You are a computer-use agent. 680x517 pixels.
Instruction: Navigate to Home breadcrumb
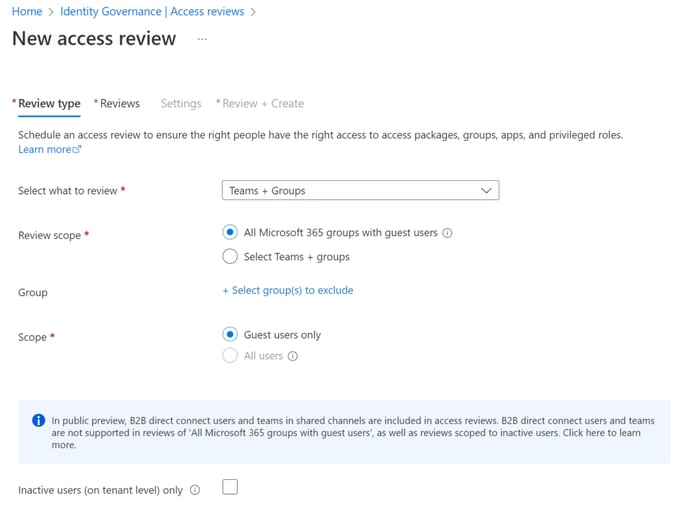(27, 12)
